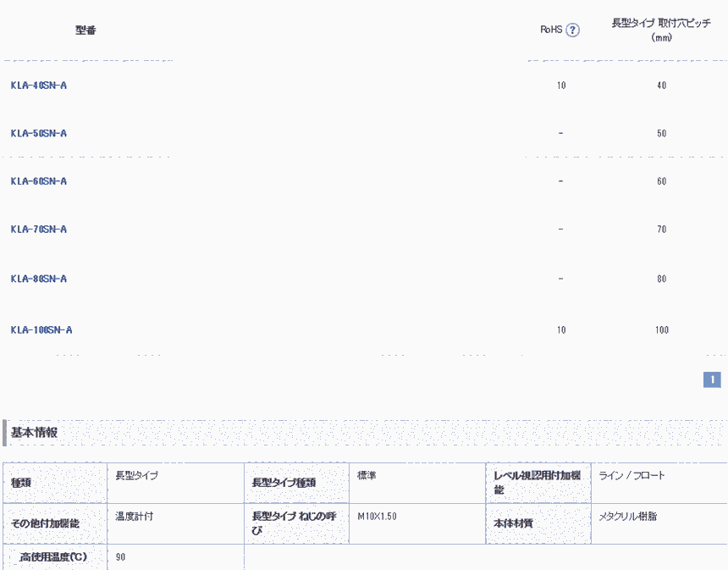The width and height of the screenshot is (728, 570).
Task: Click the RoHS help question mark icon
Action: click(572, 30)
